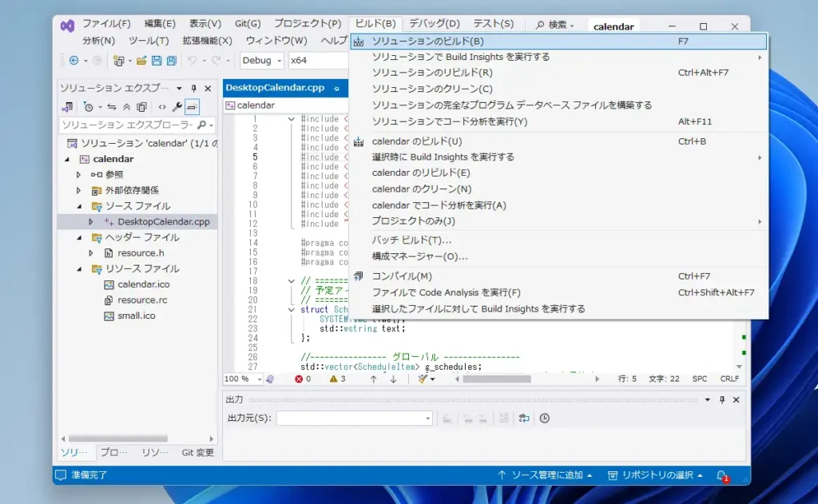Select ソリューションのビルド(B) menu item
Image resolution: width=818 pixels, height=504 pixels.
click(x=558, y=42)
